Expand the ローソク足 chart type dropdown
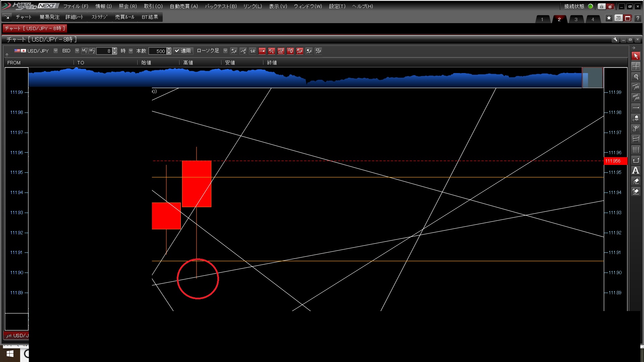The width and height of the screenshot is (644, 362). (x=225, y=51)
